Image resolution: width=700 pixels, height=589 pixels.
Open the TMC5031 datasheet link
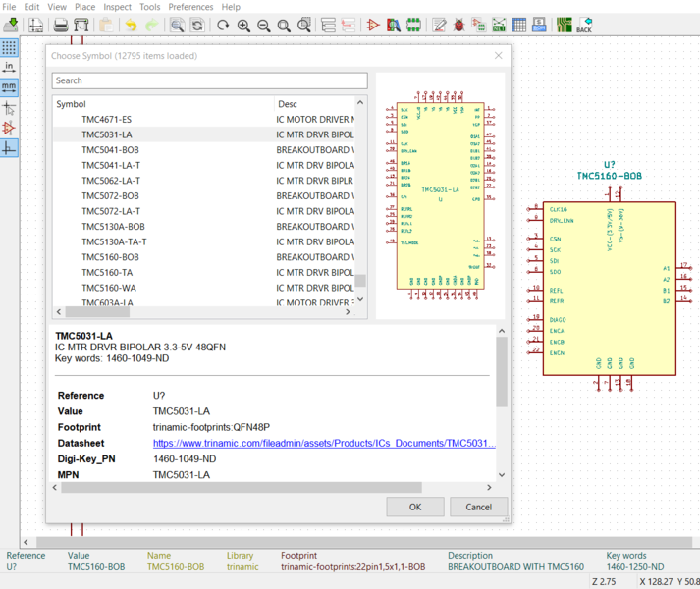coord(324,443)
